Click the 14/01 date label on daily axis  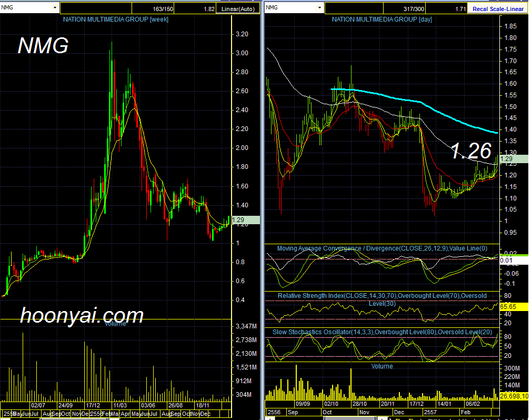[x=444, y=404]
